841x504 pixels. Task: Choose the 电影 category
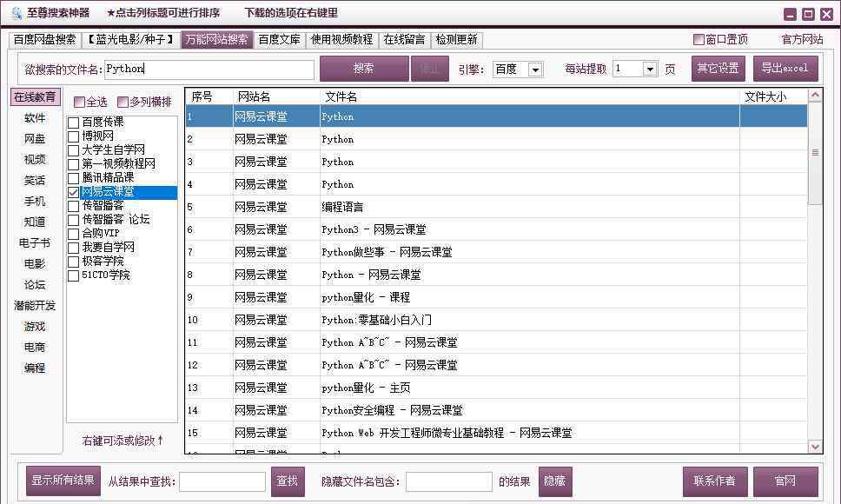coord(36,264)
